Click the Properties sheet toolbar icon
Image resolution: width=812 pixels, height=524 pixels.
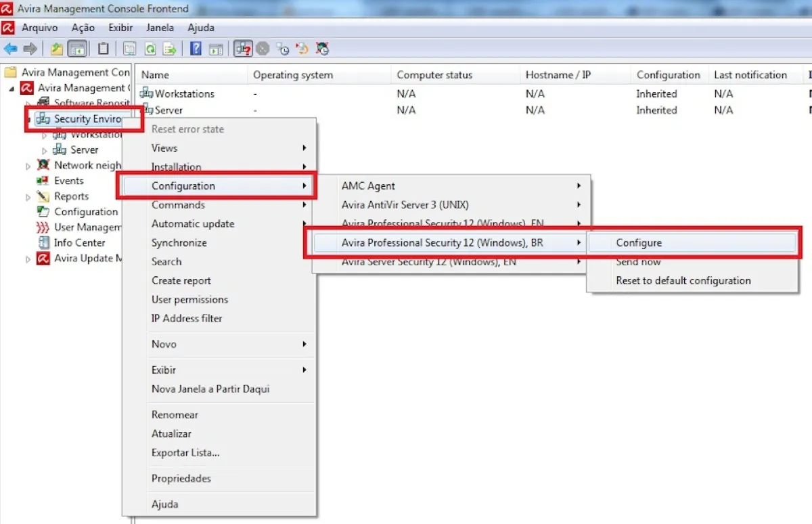point(129,49)
